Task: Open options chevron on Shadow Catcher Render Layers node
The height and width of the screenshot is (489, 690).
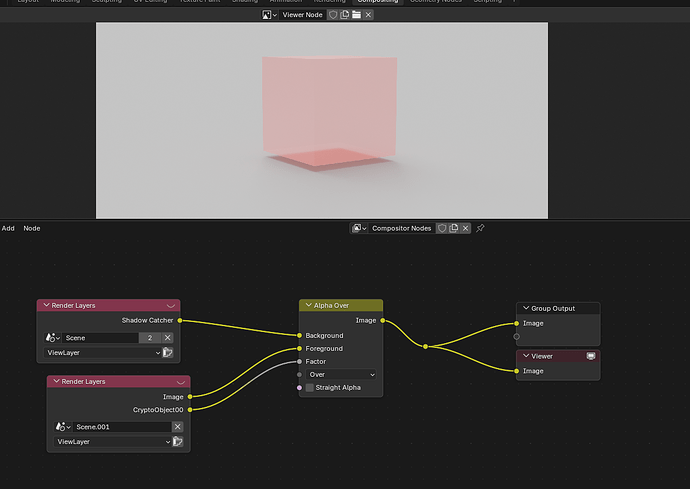Action: click(171, 305)
